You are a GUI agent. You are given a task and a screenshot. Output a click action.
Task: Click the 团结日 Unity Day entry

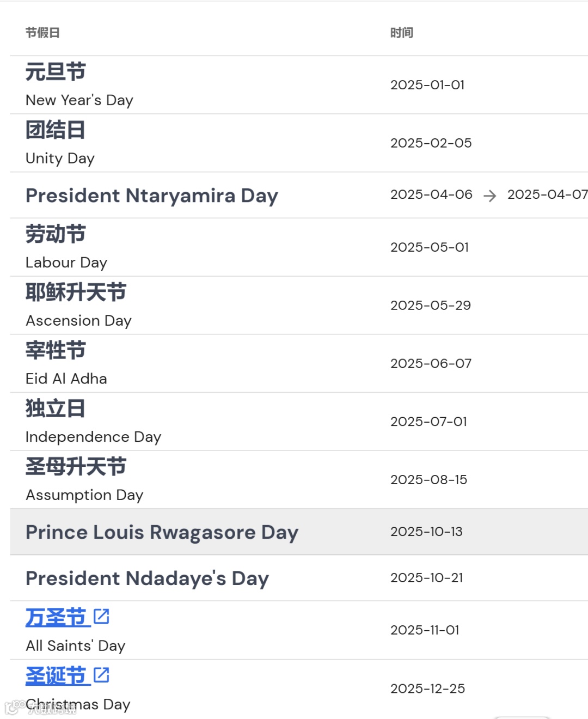point(60,143)
